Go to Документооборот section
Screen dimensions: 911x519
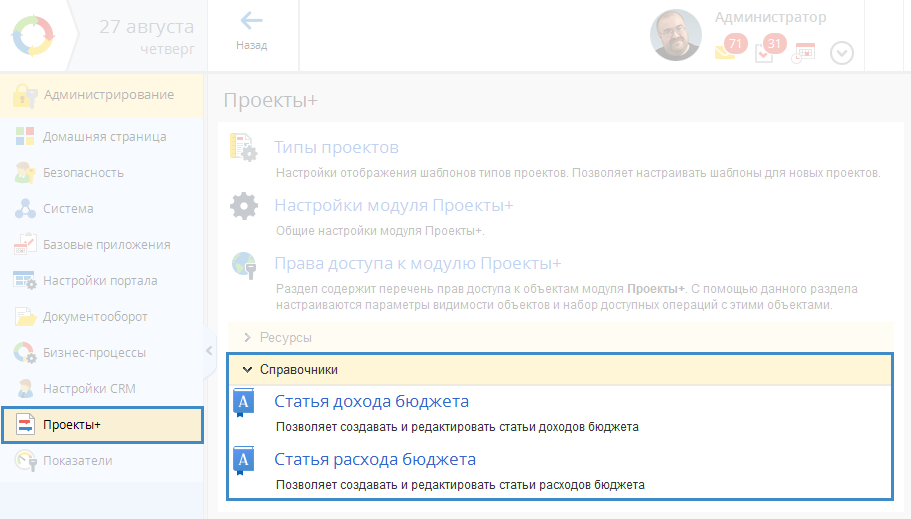pos(95,317)
